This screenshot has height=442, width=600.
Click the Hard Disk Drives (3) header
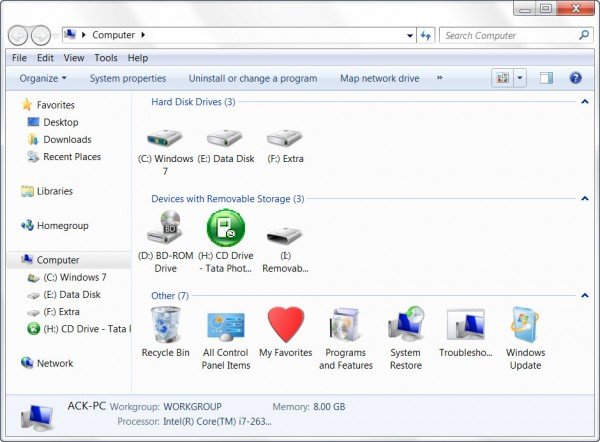[x=193, y=102]
